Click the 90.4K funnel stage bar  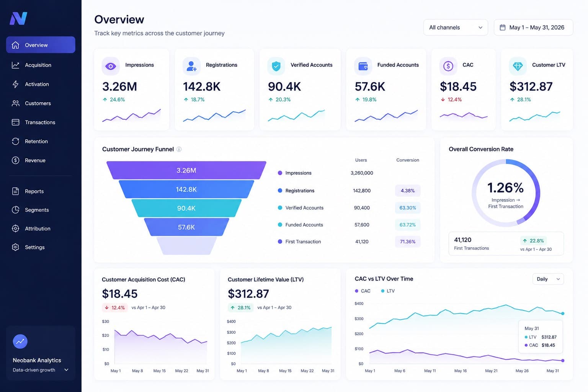point(186,208)
